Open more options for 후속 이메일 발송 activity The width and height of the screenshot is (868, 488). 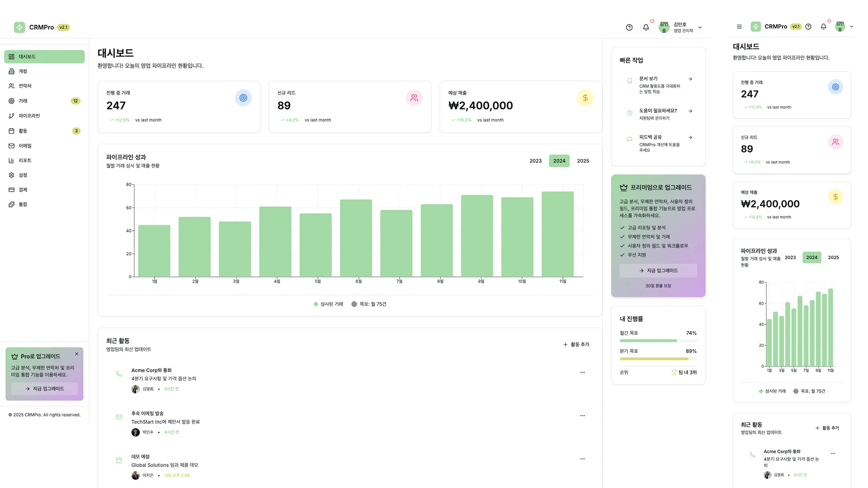[x=582, y=416]
